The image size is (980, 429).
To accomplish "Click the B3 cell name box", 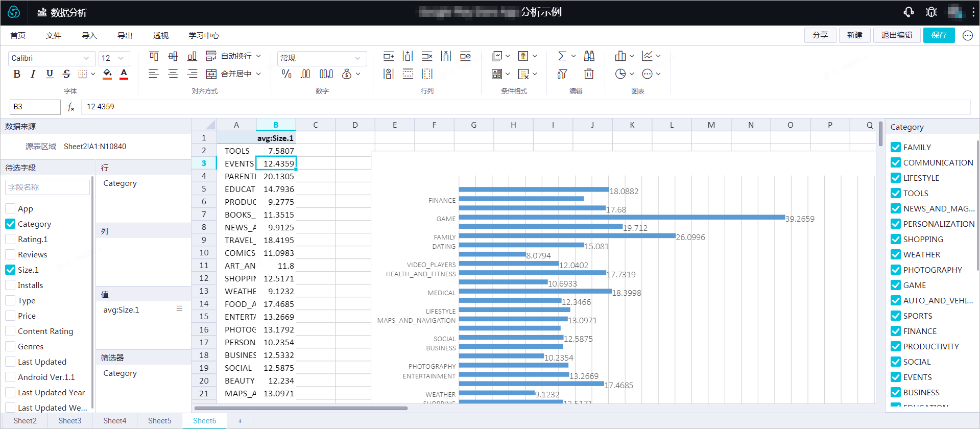I will pos(35,107).
